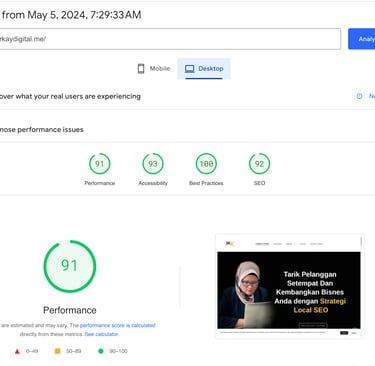Screen dimensions: 375x366
Task: Click the large Performance heading text
Action: pyautogui.click(x=70, y=310)
